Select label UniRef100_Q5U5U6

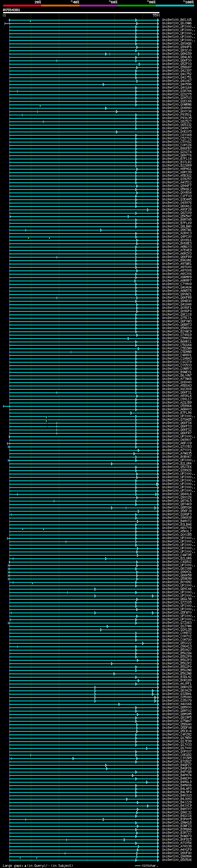(x=177, y=860)
